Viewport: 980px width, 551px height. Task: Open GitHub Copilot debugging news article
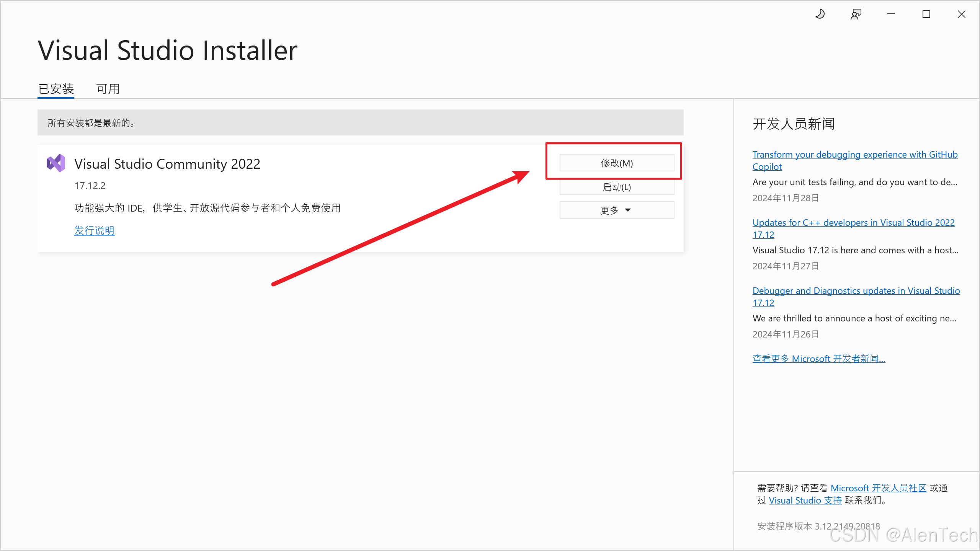click(x=854, y=155)
